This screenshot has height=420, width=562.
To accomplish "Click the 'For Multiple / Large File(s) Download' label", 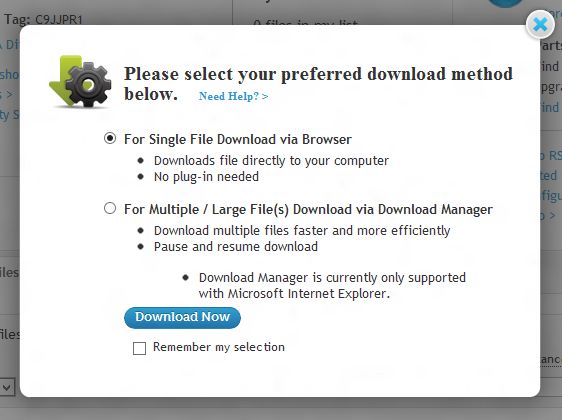I will pos(308,210).
